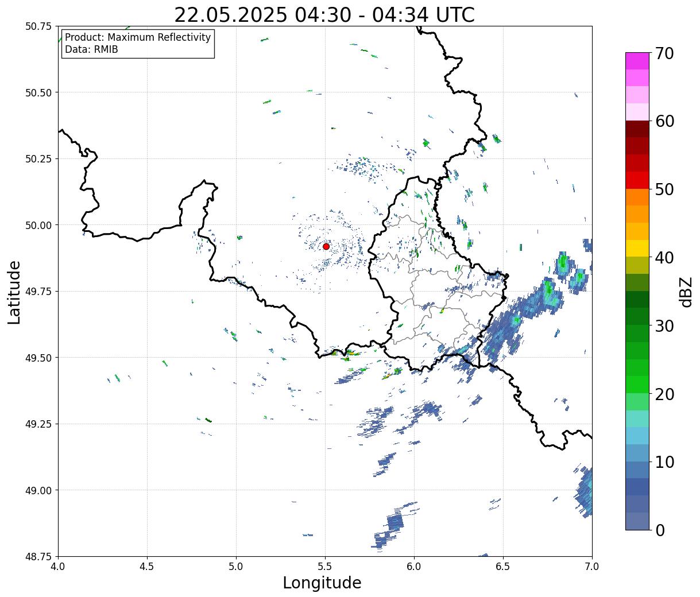This screenshot has width=700, height=597.
Task: Click the 49.75 latitude tick label
Action: 38,292
